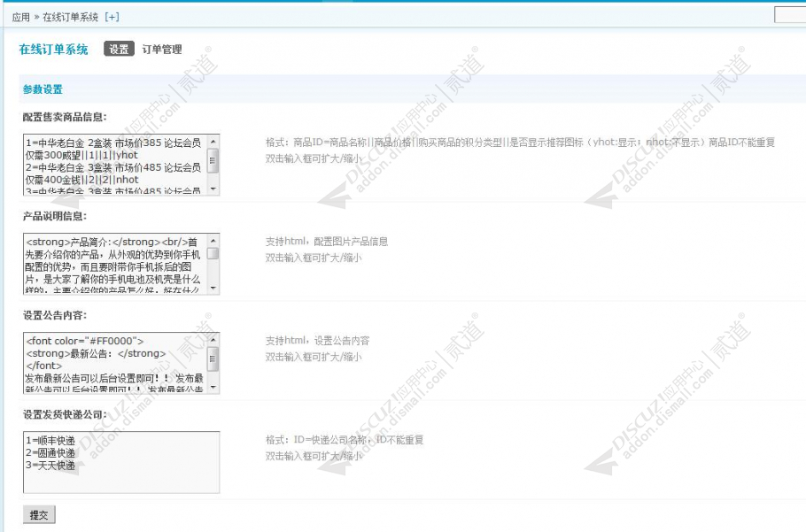
Task: Click the line 仅需400金钱||2||2||nhot
Action: coord(81,180)
